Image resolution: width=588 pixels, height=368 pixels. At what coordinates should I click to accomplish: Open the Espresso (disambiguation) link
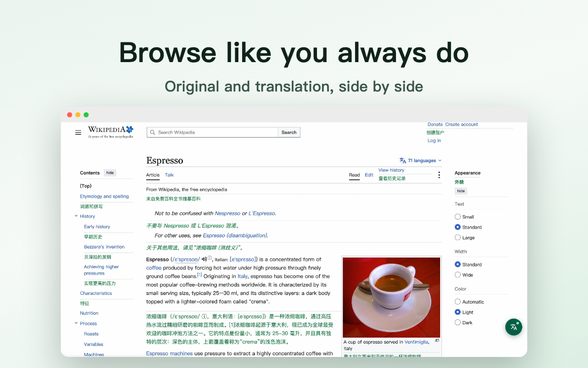pyautogui.click(x=235, y=236)
